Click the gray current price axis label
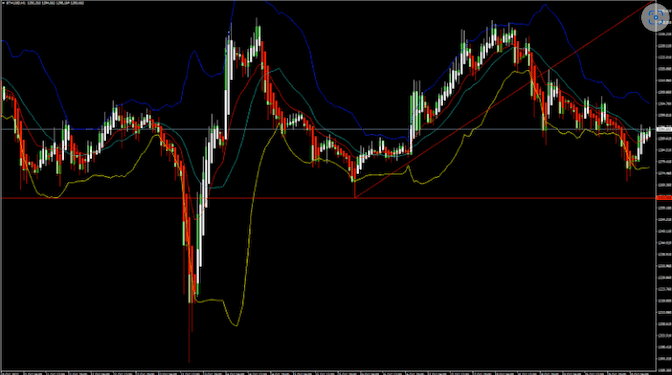672x375 pixels. tap(663, 129)
